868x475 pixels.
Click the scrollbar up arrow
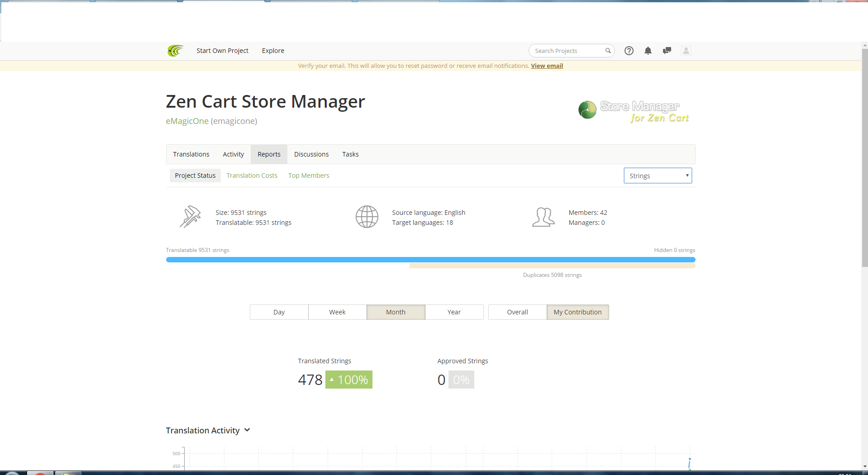pos(865,45)
